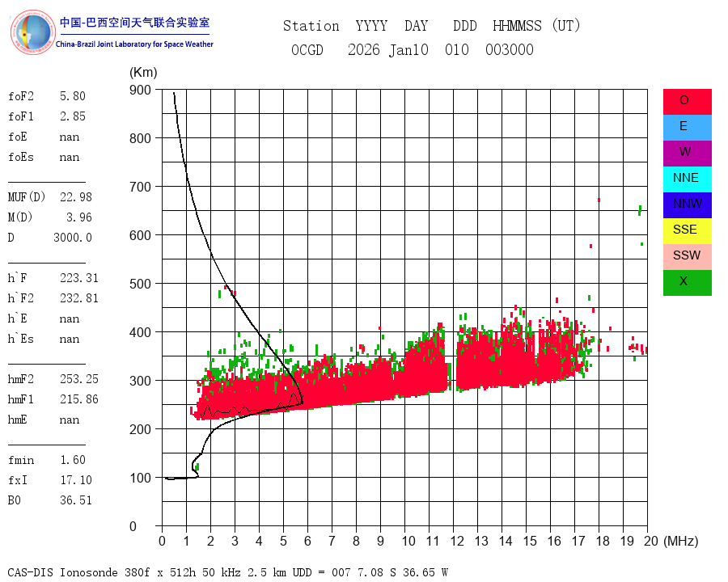Click the time value 003000
The height and width of the screenshot is (582, 728).
(510, 49)
